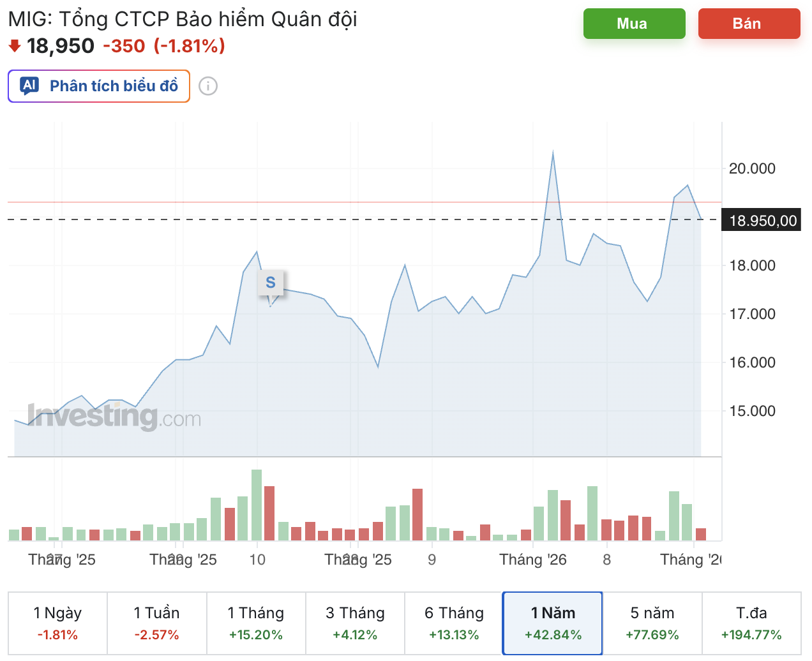Show the 5 năm range tab

(x=652, y=623)
